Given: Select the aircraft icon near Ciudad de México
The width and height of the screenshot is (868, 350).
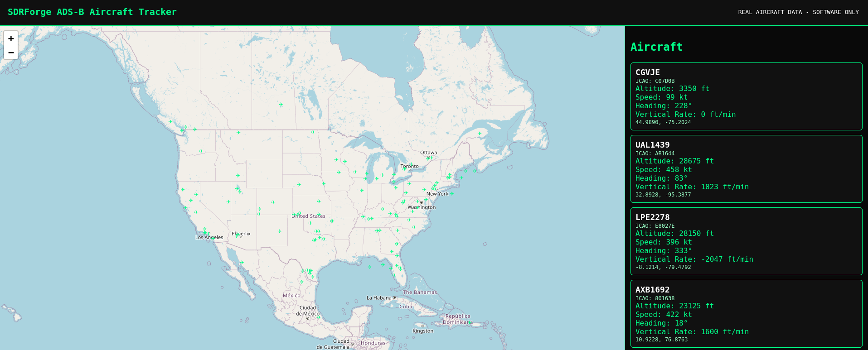Looking at the screenshot, I should click(319, 317).
